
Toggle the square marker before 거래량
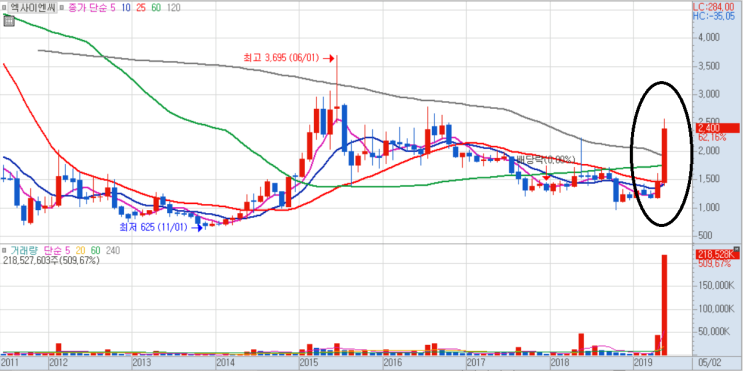point(4,251)
